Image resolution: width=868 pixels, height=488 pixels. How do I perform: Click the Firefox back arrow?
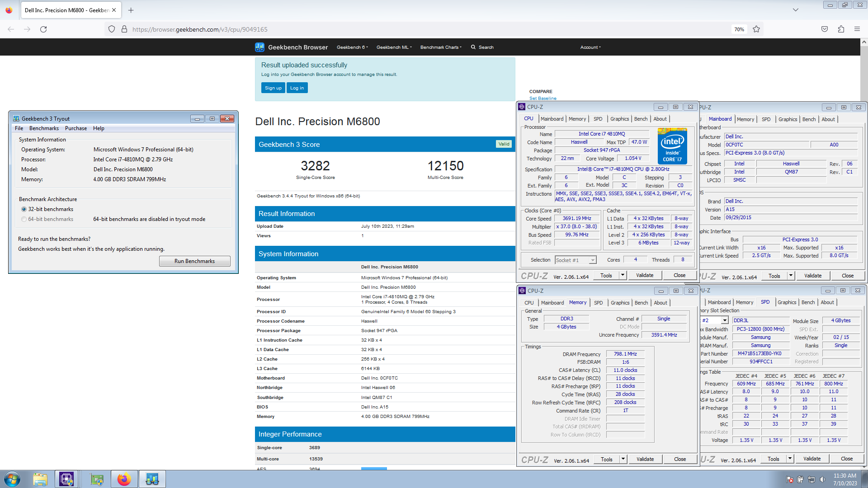click(11, 29)
